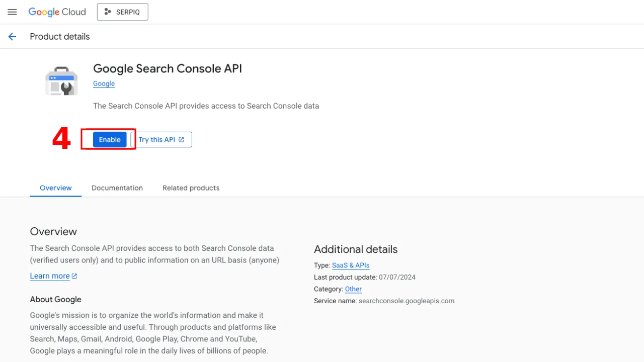644x362 pixels.
Task: Switch to the Documentation tab
Action: (x=117, y=188)
